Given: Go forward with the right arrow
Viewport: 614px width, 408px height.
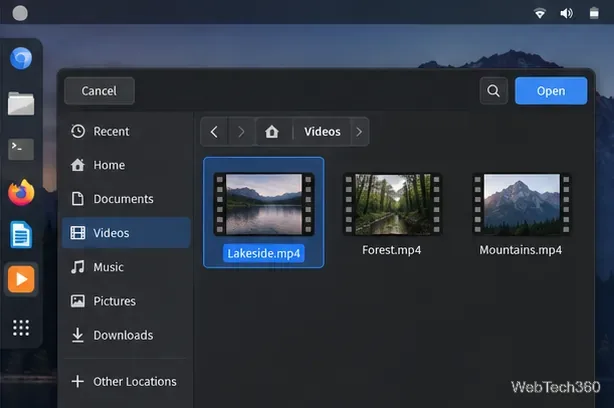Looking at the screenshot, I should point(241,132).
